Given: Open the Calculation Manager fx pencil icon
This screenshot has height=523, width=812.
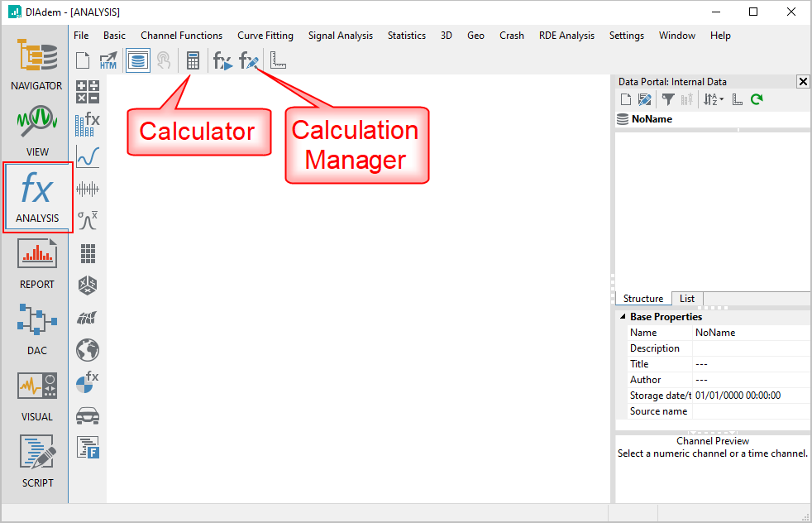Looking at the screenshot, I should (x=249, y=60).
